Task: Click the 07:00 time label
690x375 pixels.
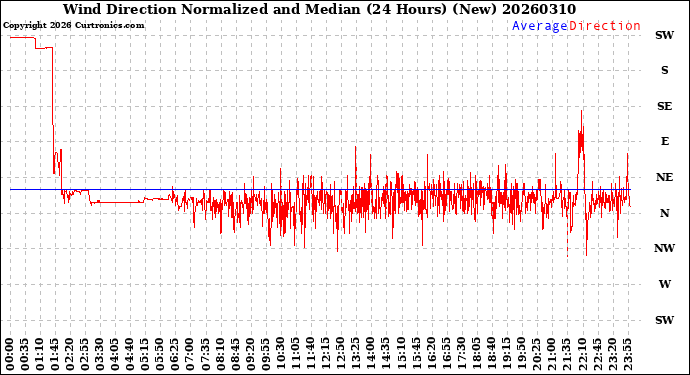Action: click(x=191, y=355)
